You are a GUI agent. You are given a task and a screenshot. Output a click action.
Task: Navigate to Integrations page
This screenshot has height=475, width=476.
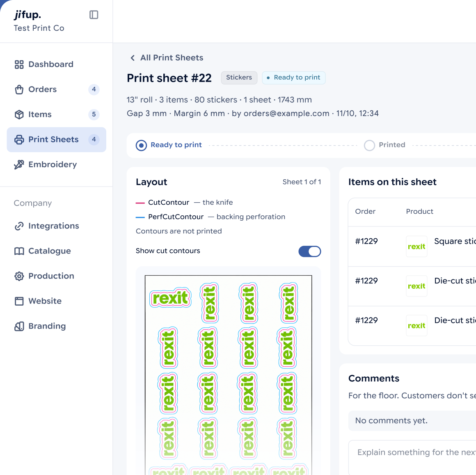(57, 226)
